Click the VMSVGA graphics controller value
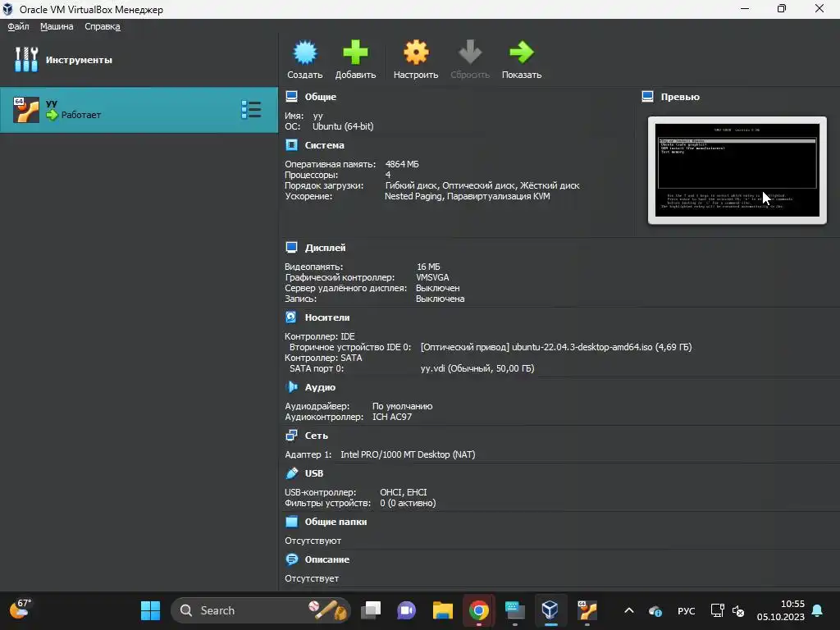This screenshot has width=840, height=630. (432, 277)
